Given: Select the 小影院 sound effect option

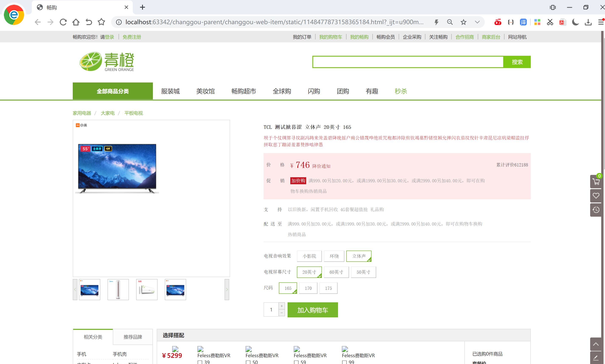Looking at the screenshot, I should [x=309, y=256].
